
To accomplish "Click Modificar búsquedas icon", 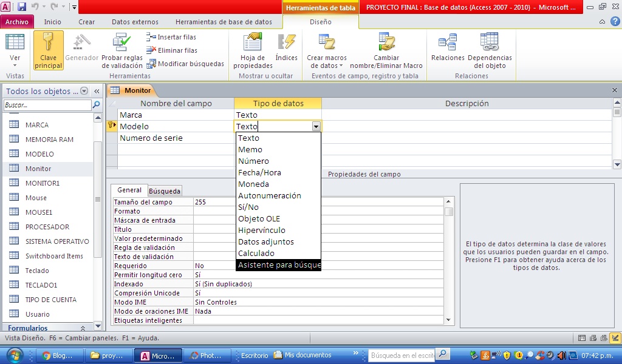I will pyautogui.click(x=151, y=64).
